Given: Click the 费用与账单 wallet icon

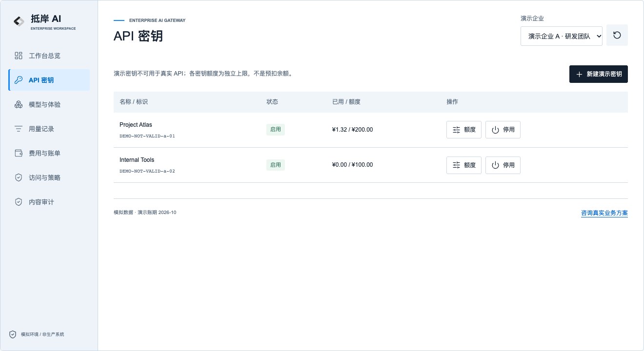Looking at the screenshot, I should pos(19,153).
